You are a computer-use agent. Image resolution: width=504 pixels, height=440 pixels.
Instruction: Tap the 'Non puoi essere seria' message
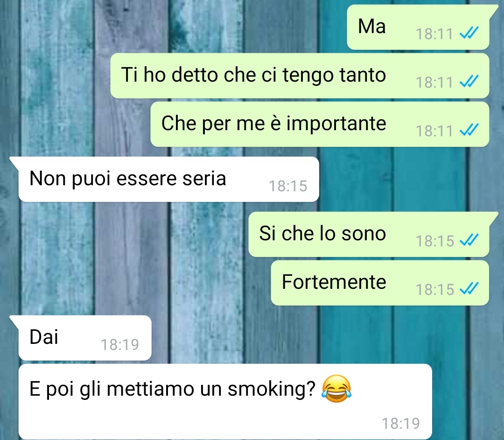click(169, 179)
